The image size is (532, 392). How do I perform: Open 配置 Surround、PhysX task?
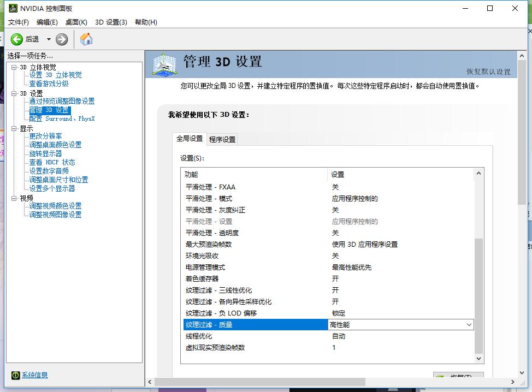[62, 118]
